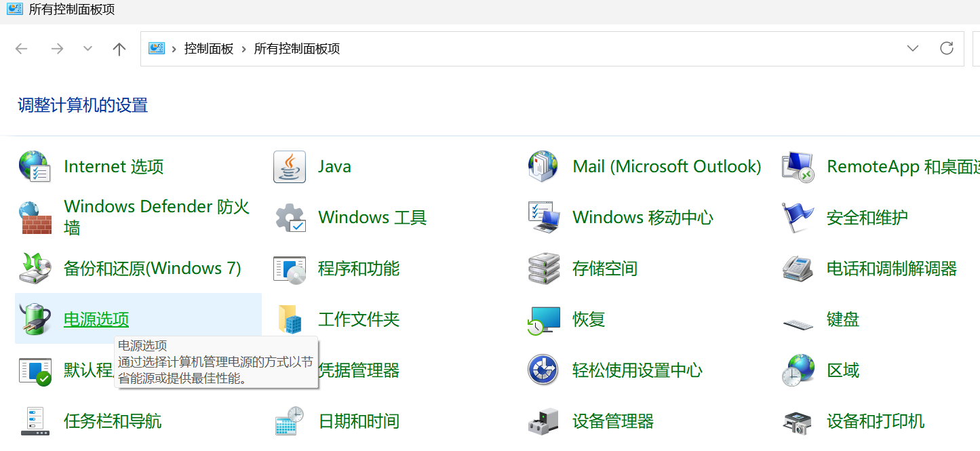
Task: Open the 设备管理器 link
Action: 613,421
